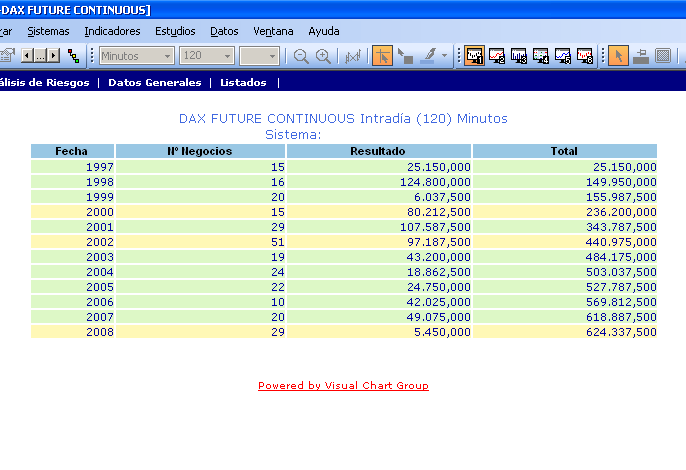The width and height of the screenshot is (686, 470).
Task: Click the Powered by Visual Chart Group link
Action: (343, 386)
